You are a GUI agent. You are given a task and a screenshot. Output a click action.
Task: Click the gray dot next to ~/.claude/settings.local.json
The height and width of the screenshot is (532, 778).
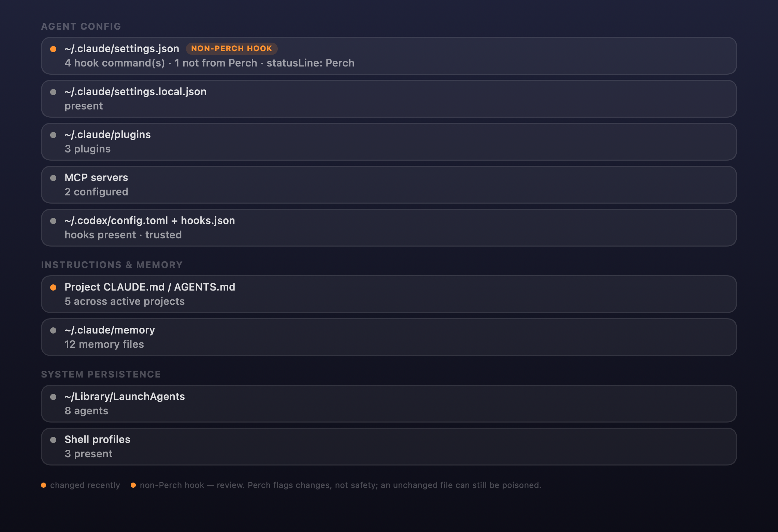(53, 92)
